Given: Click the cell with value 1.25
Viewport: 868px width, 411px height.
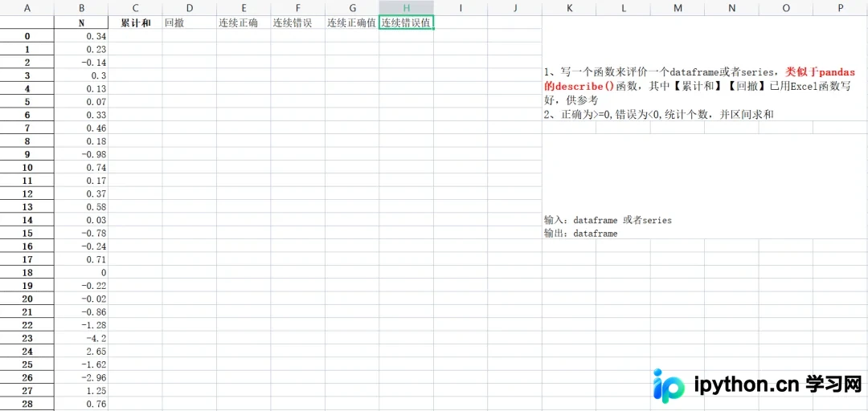Looking at the screenshot, I should 81,391.
